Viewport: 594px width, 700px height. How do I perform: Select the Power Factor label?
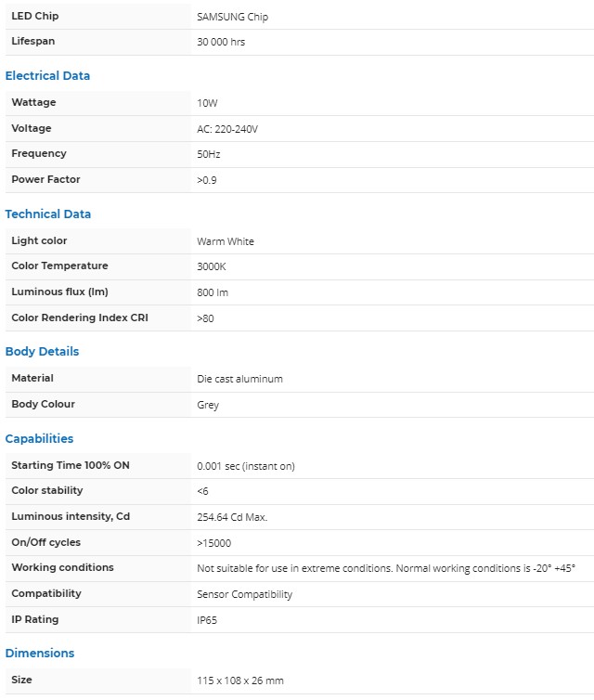click(x=45, y=179)
